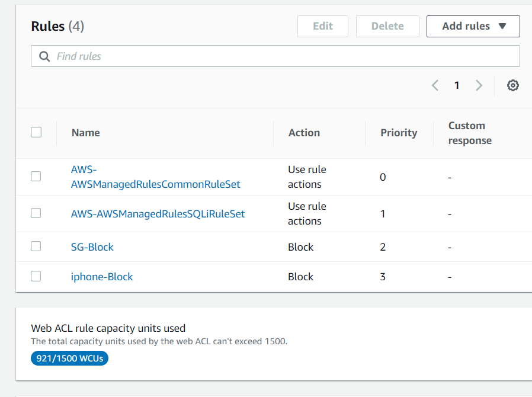Select the AWSManagedRulesCommonRuleSet checkbox
Viewport: 532px width, 397px height.
(36, 176)
